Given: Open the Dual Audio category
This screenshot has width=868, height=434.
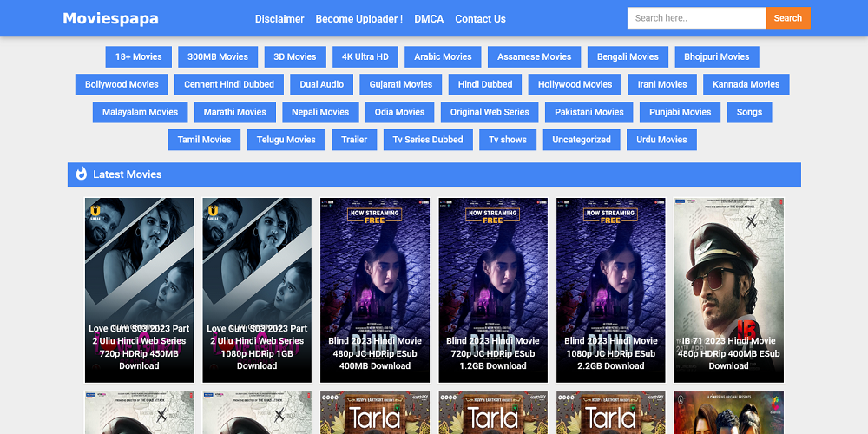Looking at the screenshot, I should (x=322, y=84).
